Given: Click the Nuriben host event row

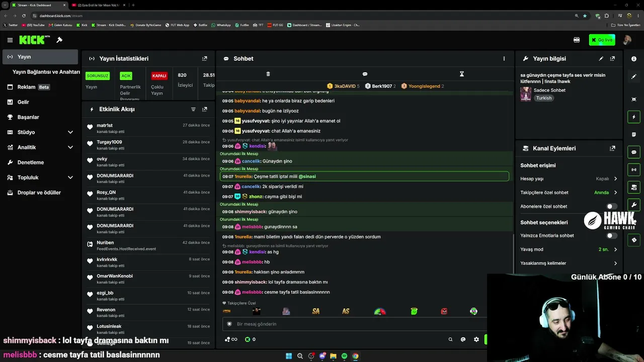Looking at the screenshot, I should (x=148, y=245).
